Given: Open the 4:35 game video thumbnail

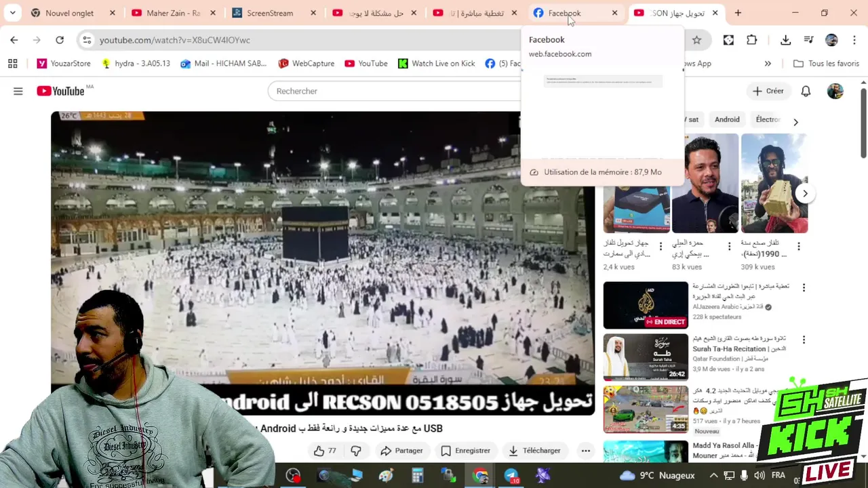Looking at the screenshot, I should coord(646,409).
